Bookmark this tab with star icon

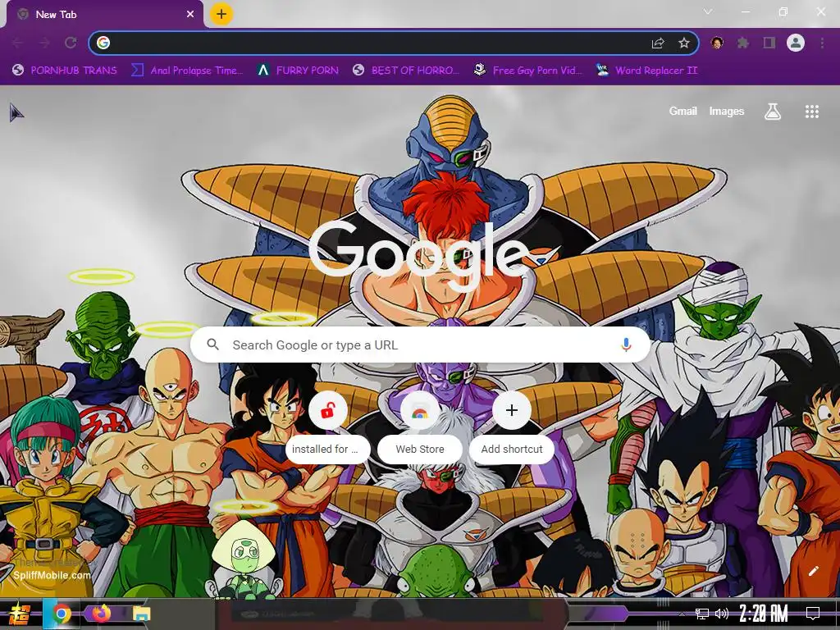(684, 43)
